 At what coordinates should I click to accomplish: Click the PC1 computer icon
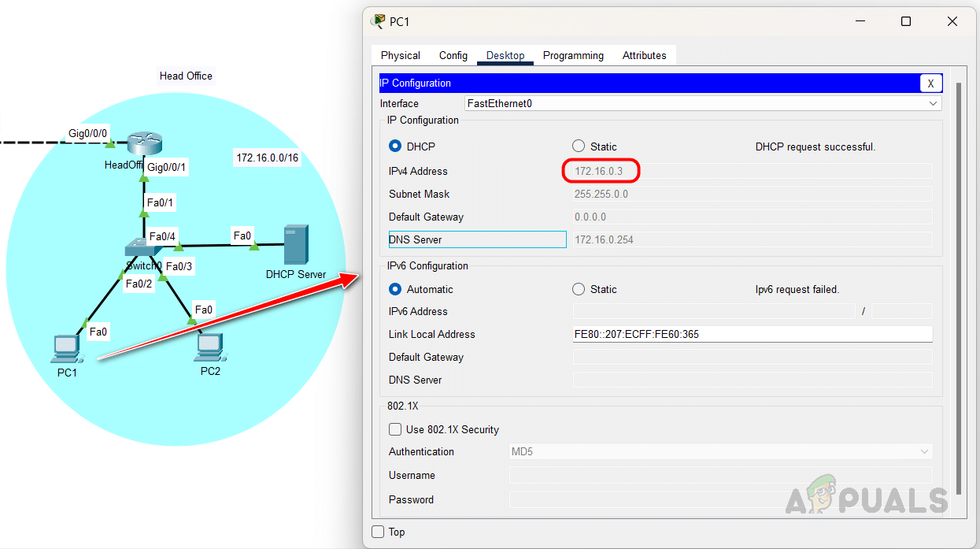click(66, 347)
